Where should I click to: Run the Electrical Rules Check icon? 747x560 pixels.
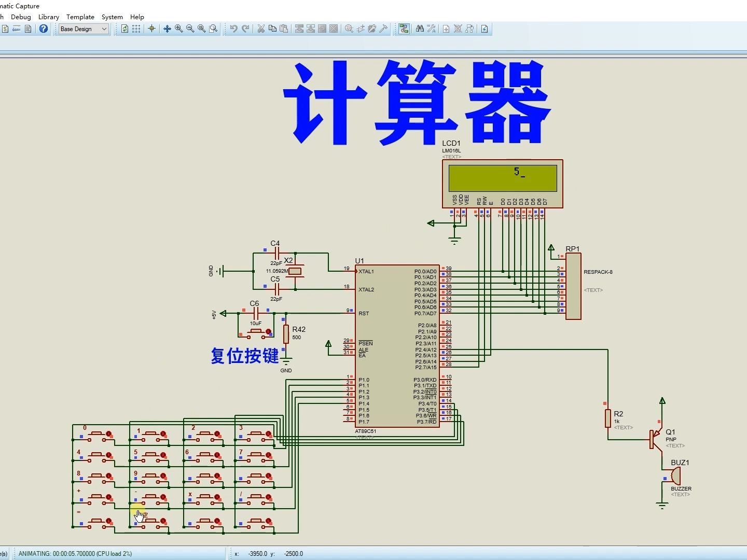pos(485,29)
